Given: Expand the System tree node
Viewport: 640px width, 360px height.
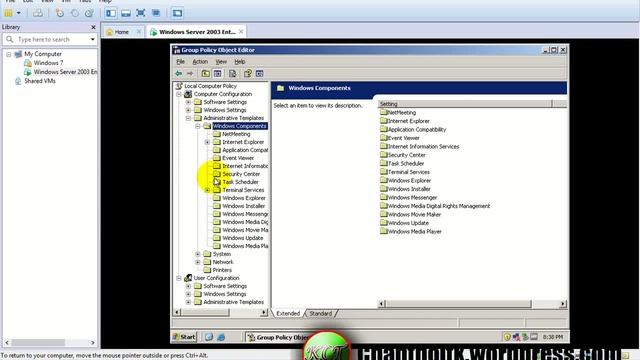Looking at the screenshot, I should point(198,254).
